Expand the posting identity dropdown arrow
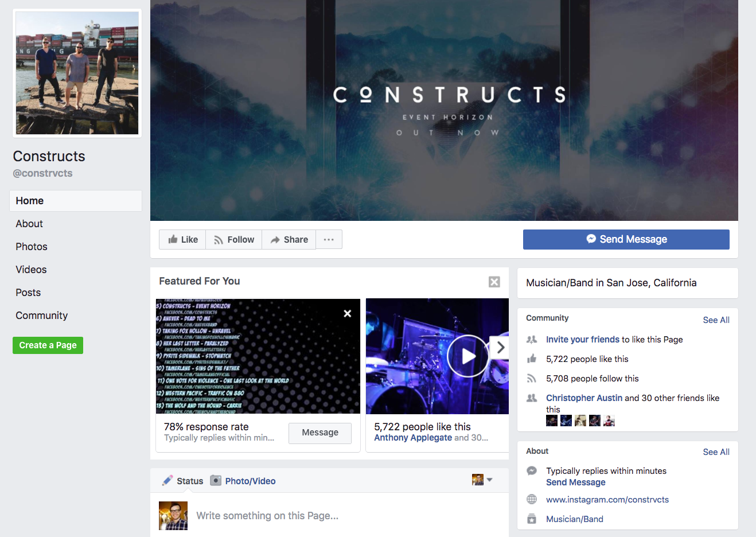Image resolution: width=756 pixels, height=537 pixels. [489, 480]
